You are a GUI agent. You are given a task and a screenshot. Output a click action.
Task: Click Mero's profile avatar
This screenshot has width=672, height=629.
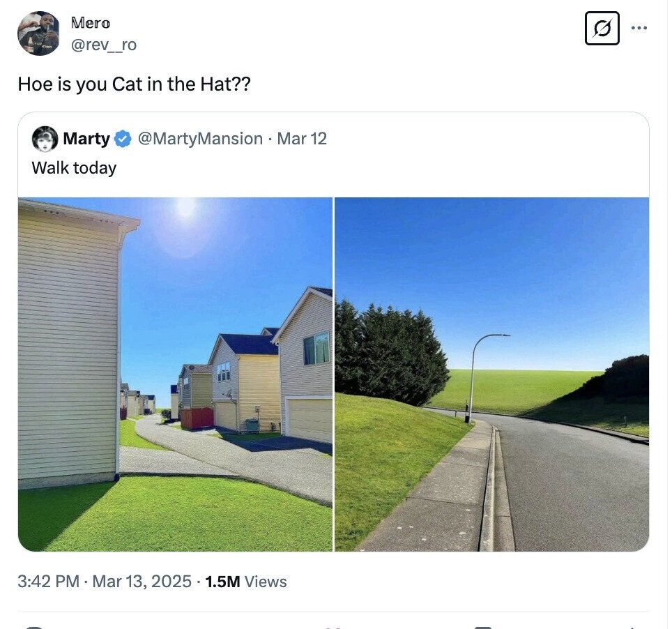point(38,33)
